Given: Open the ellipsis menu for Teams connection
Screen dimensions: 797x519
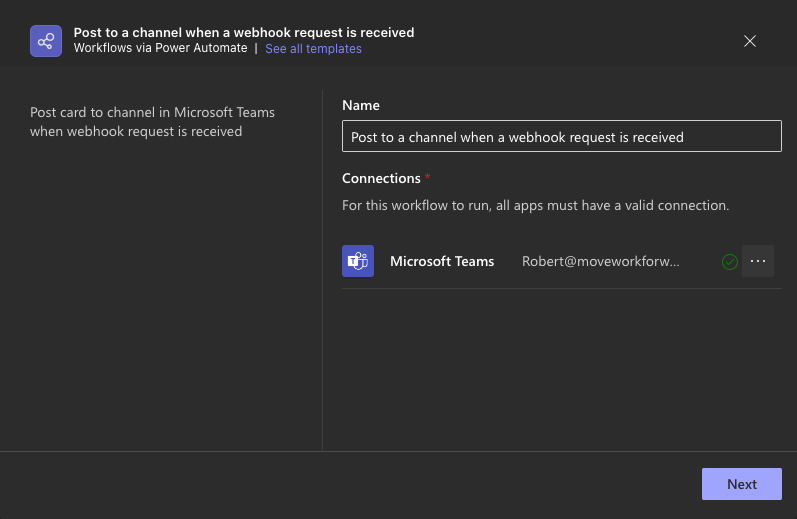Looking at the screenshot, I should (758, 261).
